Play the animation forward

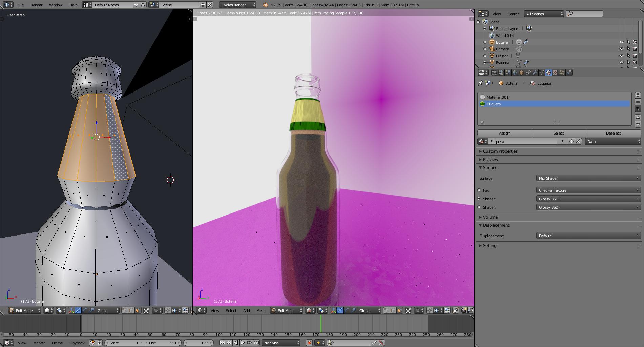tap(243, 343)
